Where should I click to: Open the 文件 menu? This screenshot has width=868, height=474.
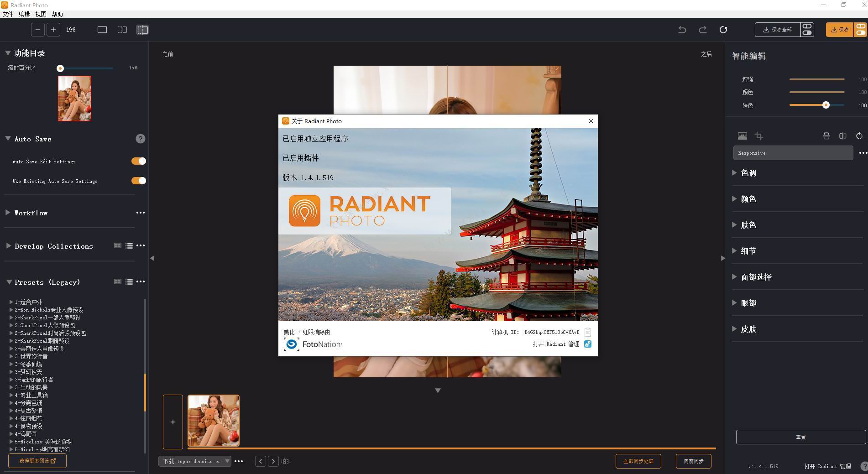click(8, 14)
